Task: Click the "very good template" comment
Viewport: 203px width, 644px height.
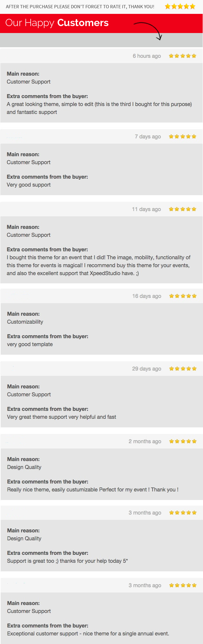Action: click(x=30, y=344)
